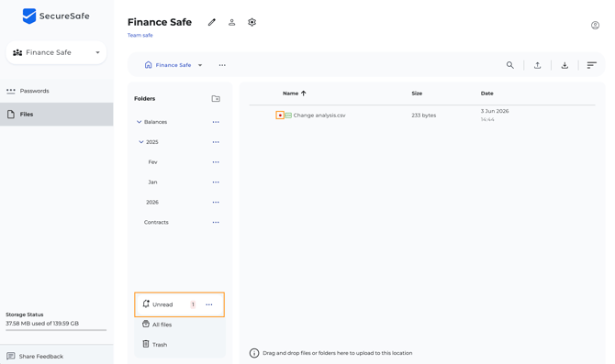Open safe settings gear icon
This screenshot has height=364, width=615.
[x=252, y=22]
